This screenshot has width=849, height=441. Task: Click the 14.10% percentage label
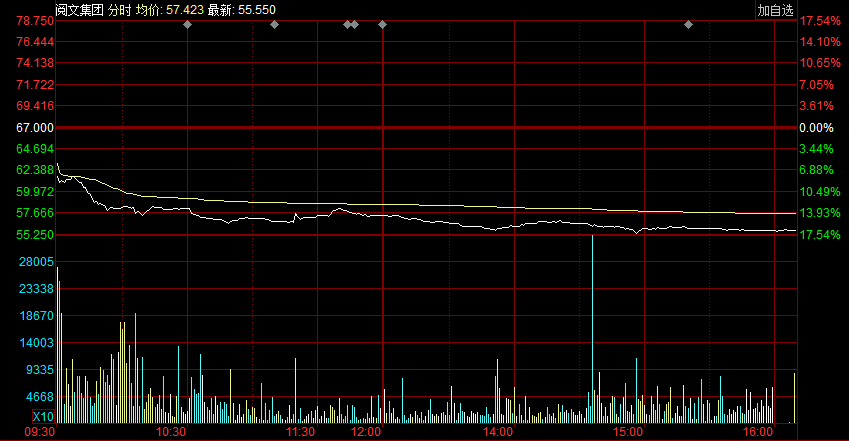[x=820, y=42]
